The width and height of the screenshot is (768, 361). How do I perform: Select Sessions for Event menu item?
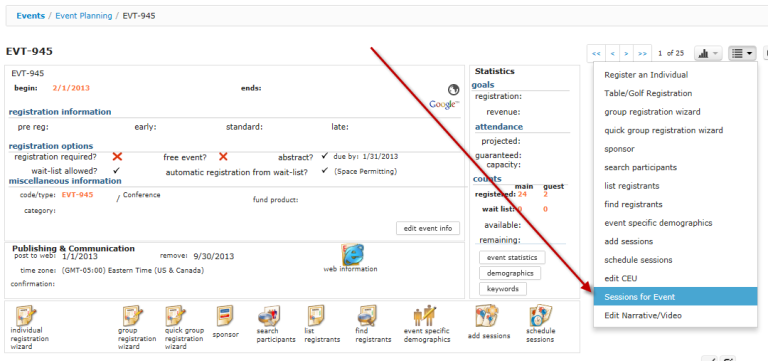point(675,297)
